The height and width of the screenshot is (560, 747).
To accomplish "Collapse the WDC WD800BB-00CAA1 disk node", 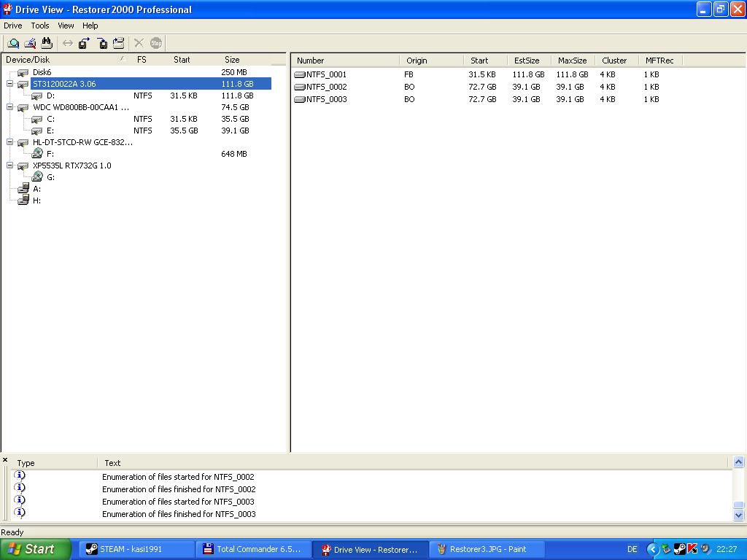I will [9, 106].
